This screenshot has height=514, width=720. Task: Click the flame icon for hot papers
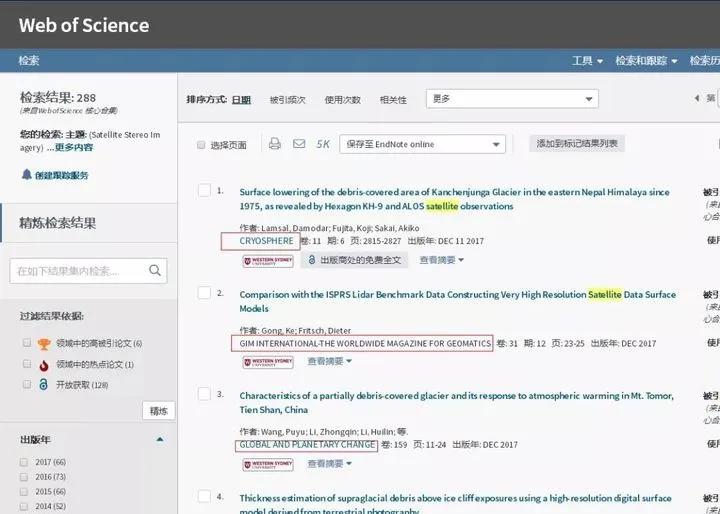click(44, 365)
